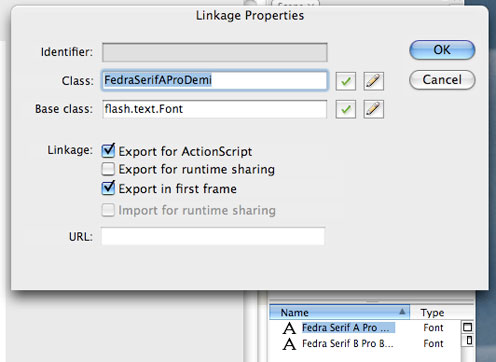This screenshot has width=496, height=362.
Task: Validate the Class definition with the green checkmark
Action: tap(346, 81)
